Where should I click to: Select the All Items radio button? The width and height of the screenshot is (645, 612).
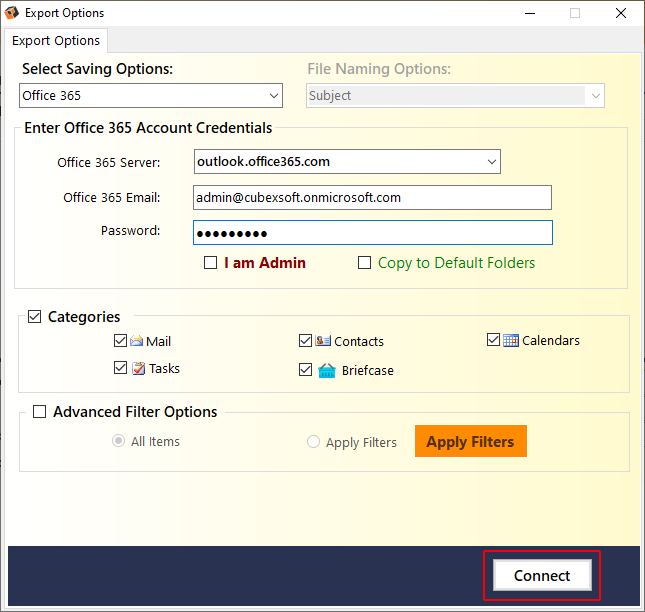click(x=119, y=441)
